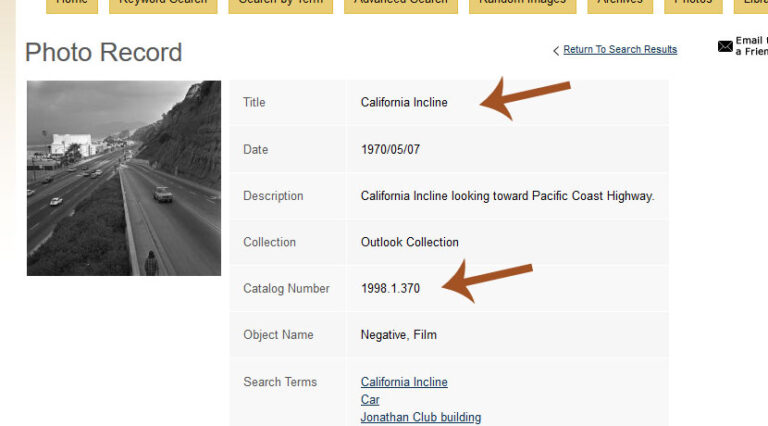Viewport: 768px width, 426px height.
Task: Click the description text about Pacific Coast Highway
Action: 507,196
